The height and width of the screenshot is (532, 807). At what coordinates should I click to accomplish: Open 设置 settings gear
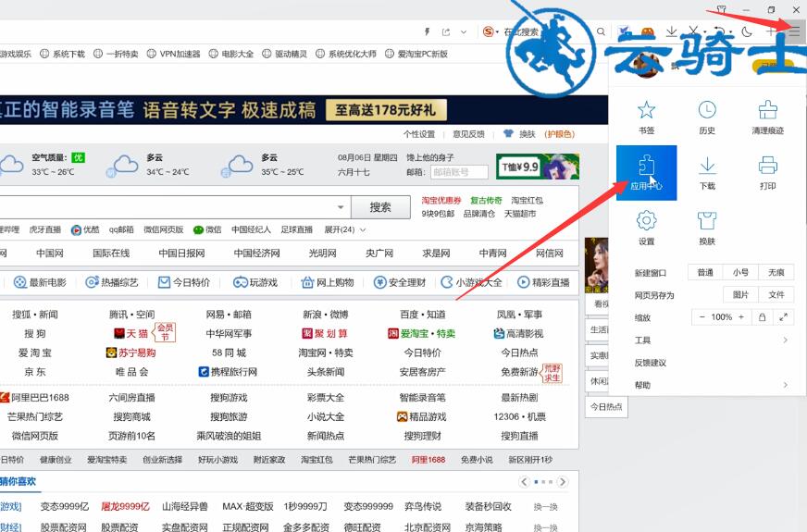pyautogui.click(x=646, y=229)
